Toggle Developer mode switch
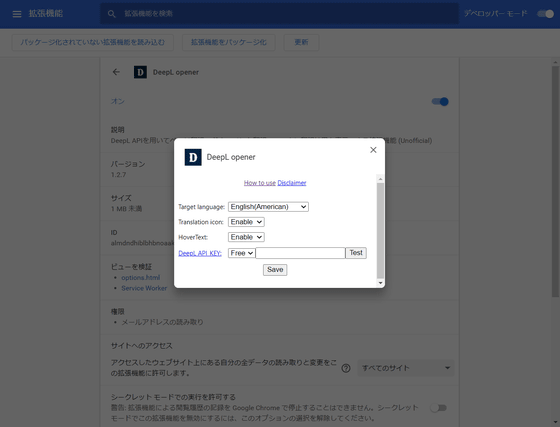The width and height of the screenshot is (560, 427). (x=545, y=14)
